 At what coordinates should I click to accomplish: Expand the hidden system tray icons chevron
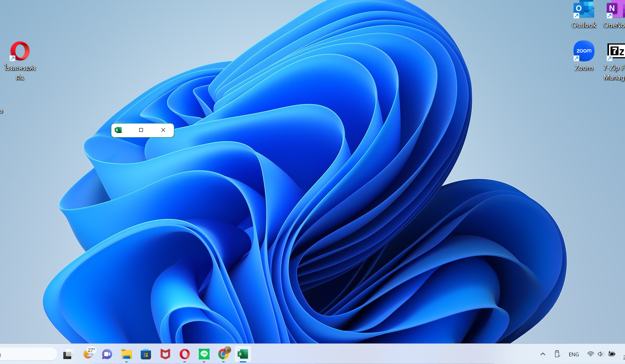(x=543, y=354)
